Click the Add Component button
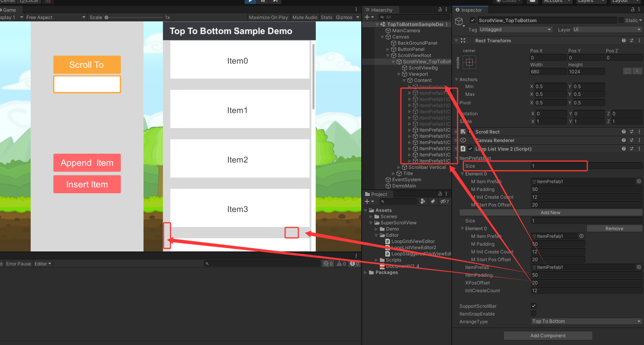The height and width of the screenshot is (345, 644). [x=548, y=335]
